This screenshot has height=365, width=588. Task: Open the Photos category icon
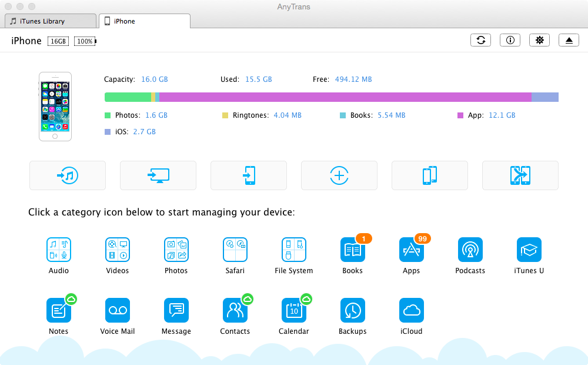coord(176,250)
